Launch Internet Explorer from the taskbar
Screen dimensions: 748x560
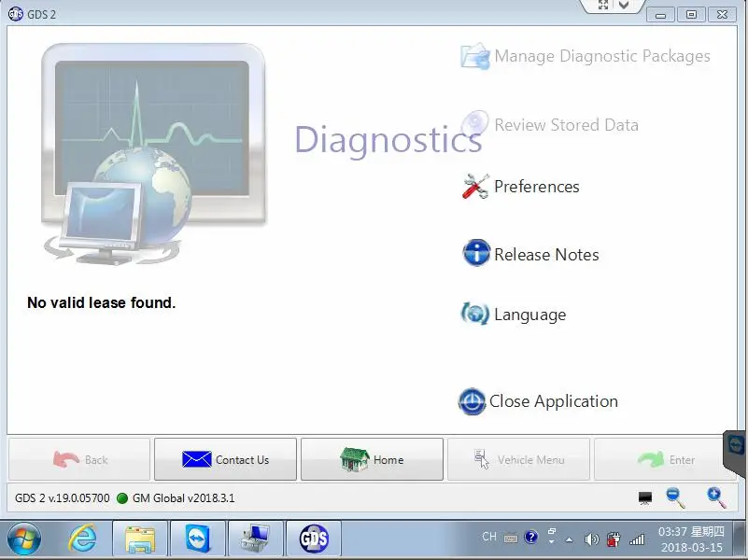(x=82, y=539)
